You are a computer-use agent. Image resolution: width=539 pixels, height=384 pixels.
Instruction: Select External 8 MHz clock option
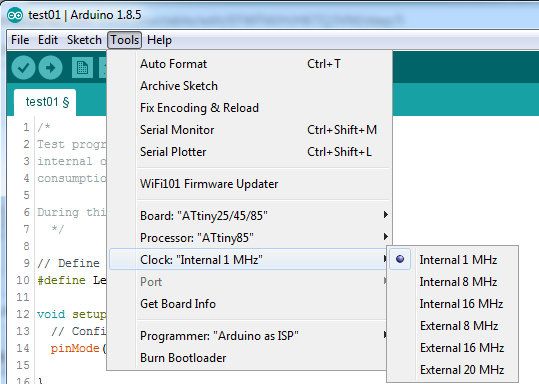coord(452,326)
